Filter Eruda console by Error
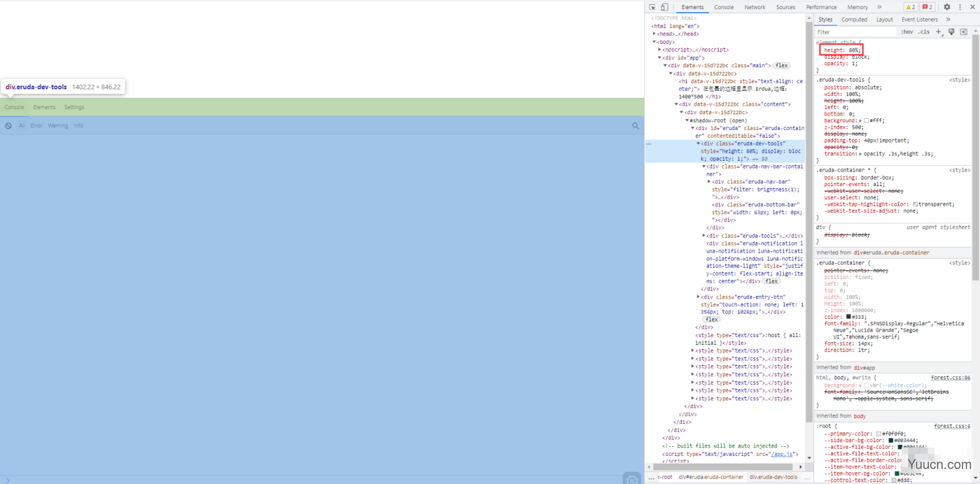Image resolution: width=980 pixels, height=484 pixels. pyautogui.click(x=37, y=126)
